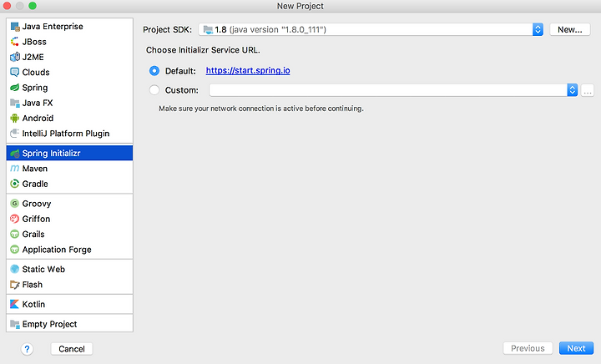
Task: Click the Spring leaf icon
Action: [x=15, y=88]
